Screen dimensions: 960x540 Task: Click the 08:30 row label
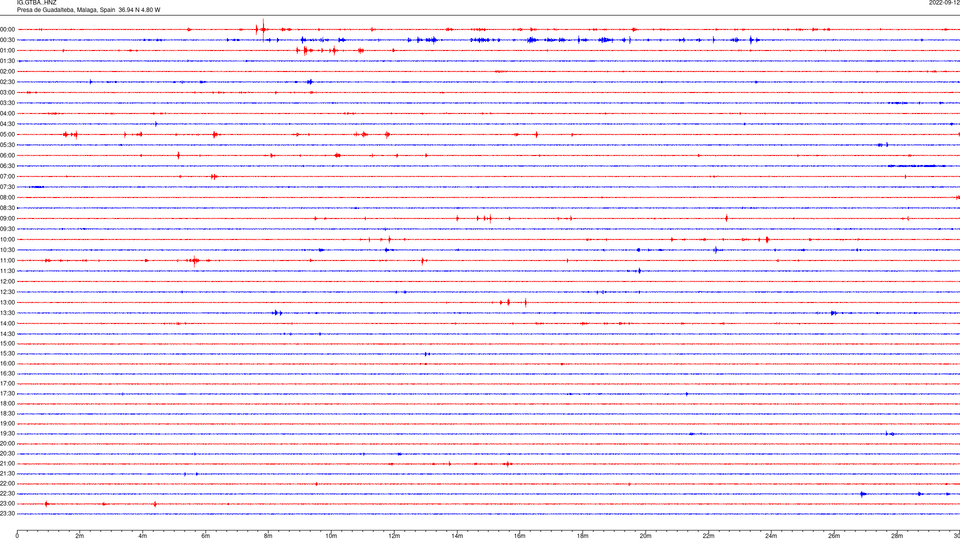coord(8,208)
